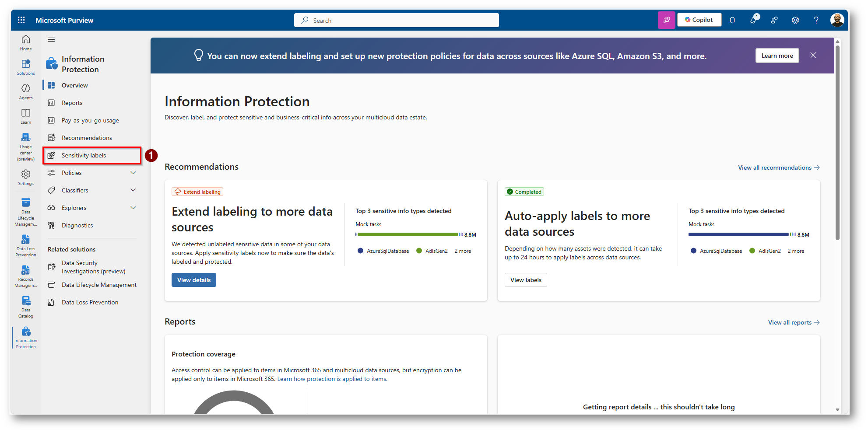Click the Home icon in left rail
The height and width of the screenshot is (433, 868).
pos(26,42)
